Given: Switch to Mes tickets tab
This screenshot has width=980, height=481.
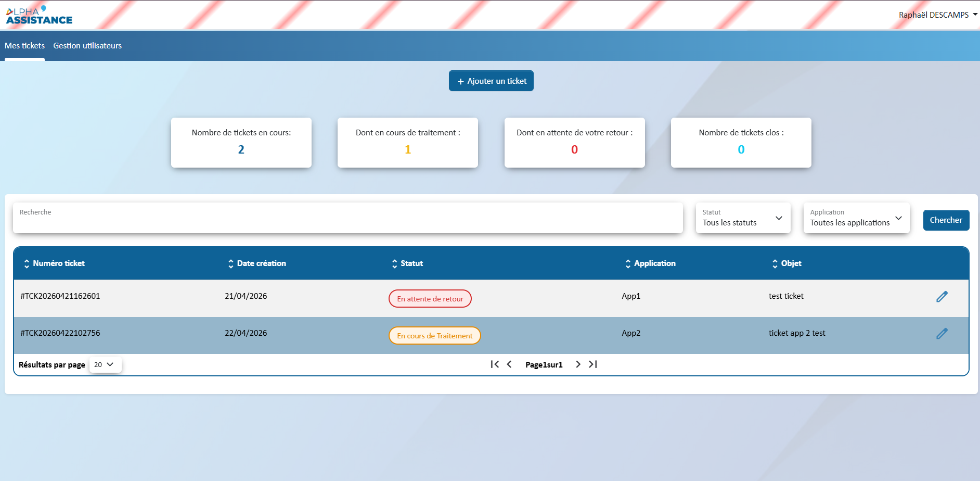Looking at the screenshot, I should coord(24,46).
